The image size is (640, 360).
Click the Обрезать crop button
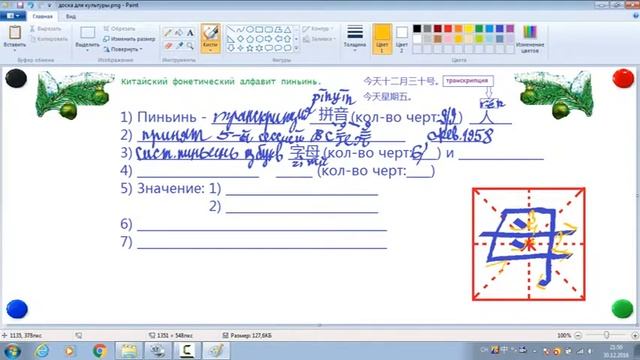[x=119, y=29]
